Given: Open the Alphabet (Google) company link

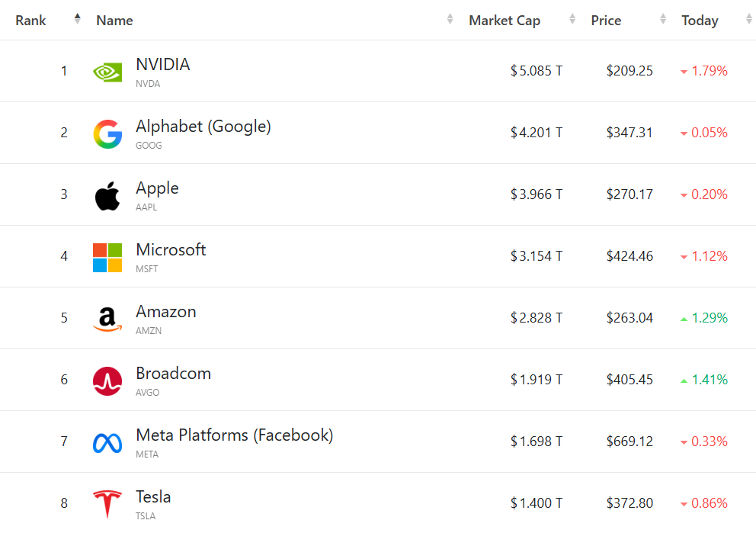Looking at the screenshot, I should point(203,126).
